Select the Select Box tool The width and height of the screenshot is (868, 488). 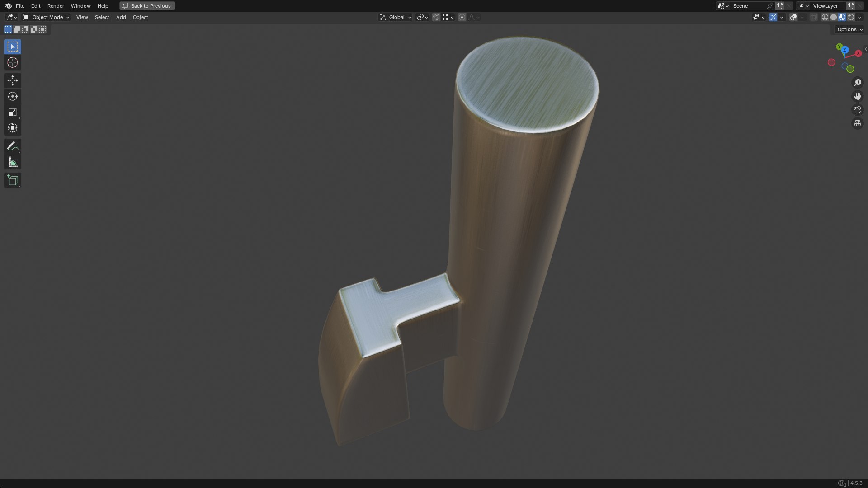coord(13,47)
